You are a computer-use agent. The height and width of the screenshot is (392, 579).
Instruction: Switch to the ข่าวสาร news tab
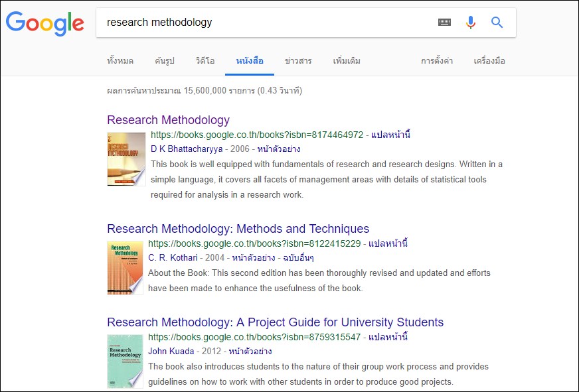coord(298,61)
